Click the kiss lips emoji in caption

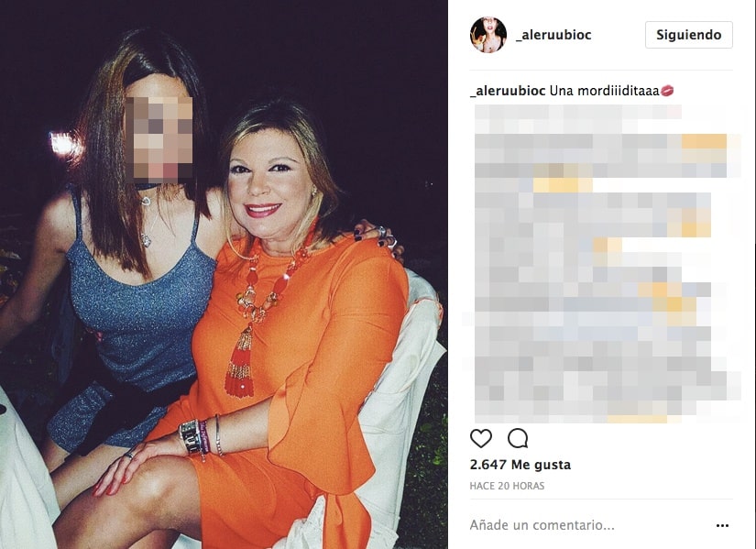(667, 90)
